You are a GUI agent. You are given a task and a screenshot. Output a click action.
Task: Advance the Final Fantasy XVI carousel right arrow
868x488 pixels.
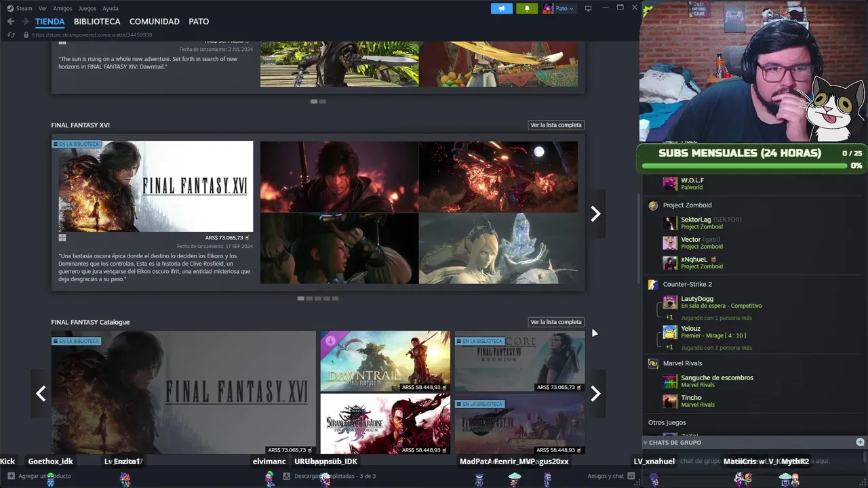(595, 213)
